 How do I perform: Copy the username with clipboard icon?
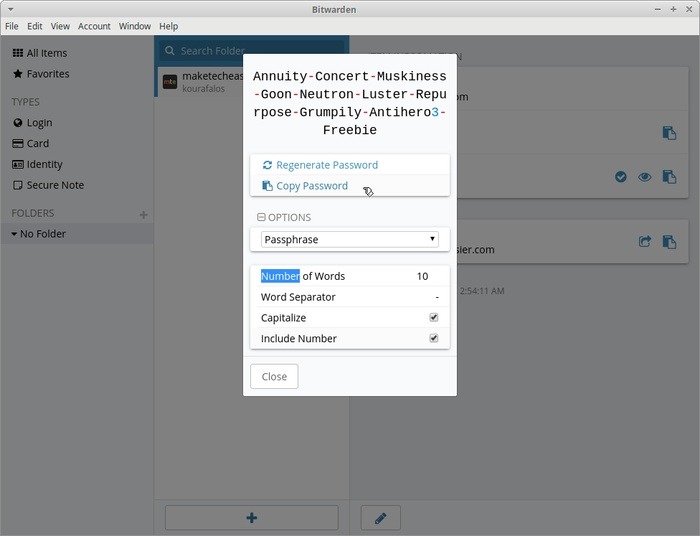click(x=669, y=133)
